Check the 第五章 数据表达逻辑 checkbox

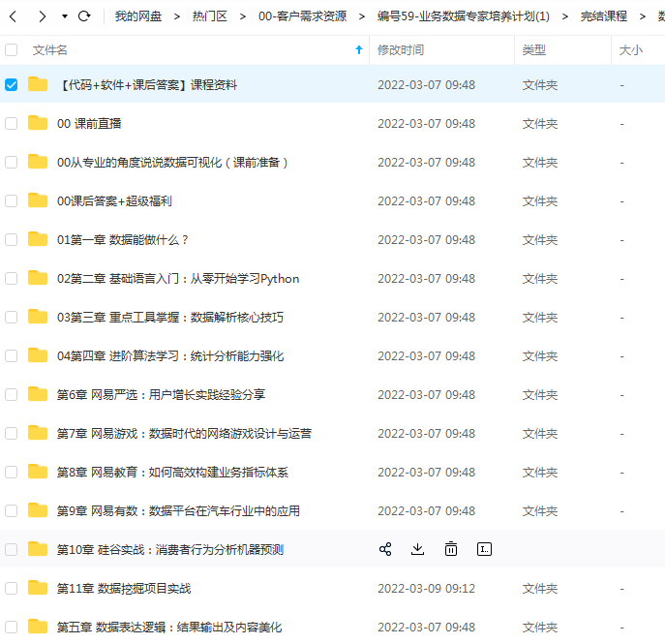click(11, 627)
